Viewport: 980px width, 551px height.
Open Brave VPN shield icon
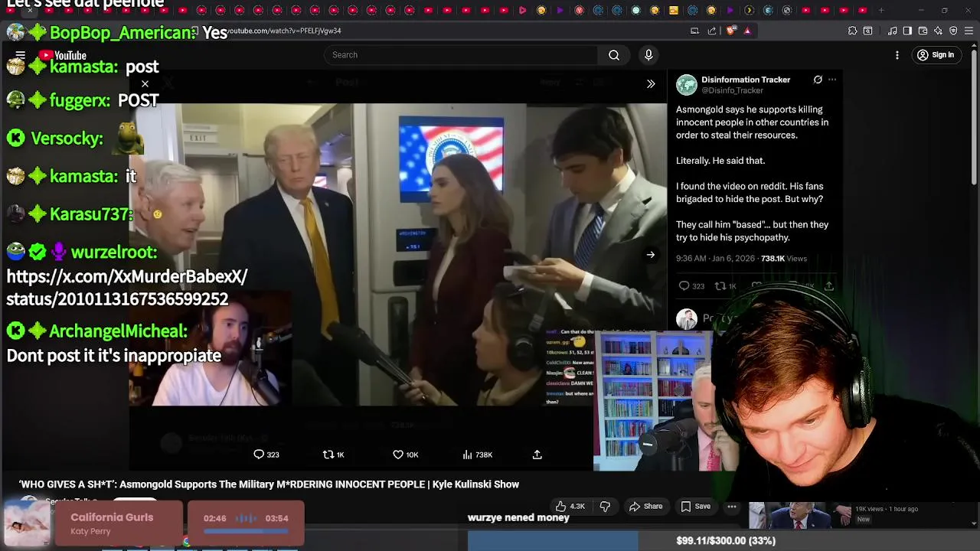[953, 31]
